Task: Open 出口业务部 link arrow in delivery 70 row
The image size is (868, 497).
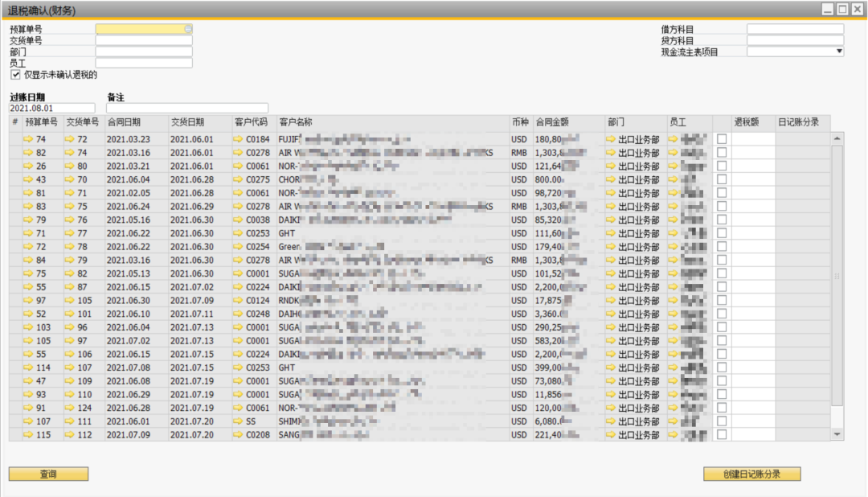Action: 611,179
